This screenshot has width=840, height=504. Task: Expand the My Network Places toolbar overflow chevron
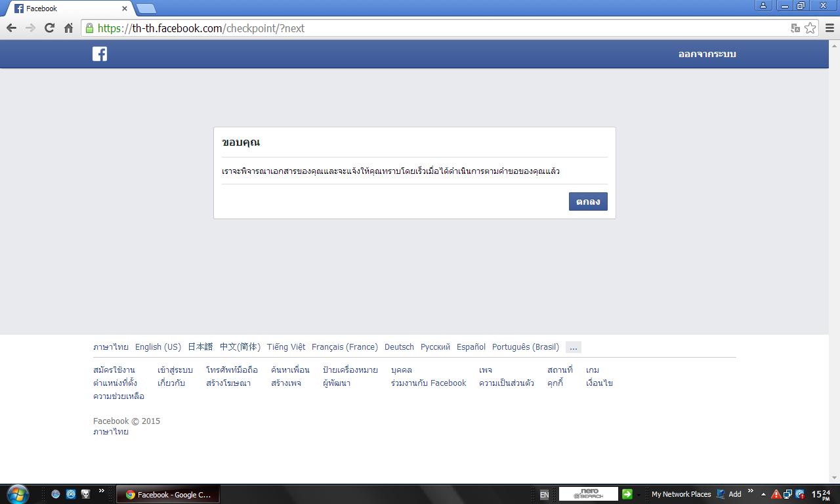(751, 491)
